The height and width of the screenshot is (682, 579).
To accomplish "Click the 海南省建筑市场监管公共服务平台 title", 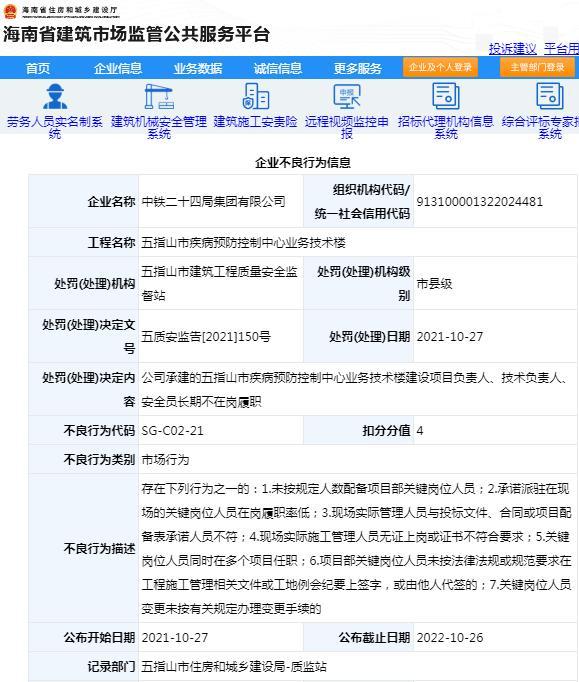I will [x=137, y=34].
